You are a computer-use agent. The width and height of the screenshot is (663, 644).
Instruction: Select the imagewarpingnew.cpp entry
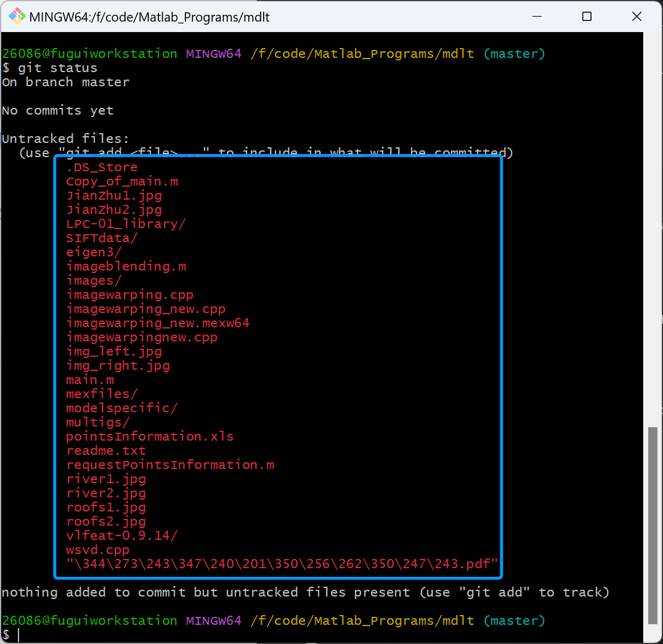click(x=142, y=337)
